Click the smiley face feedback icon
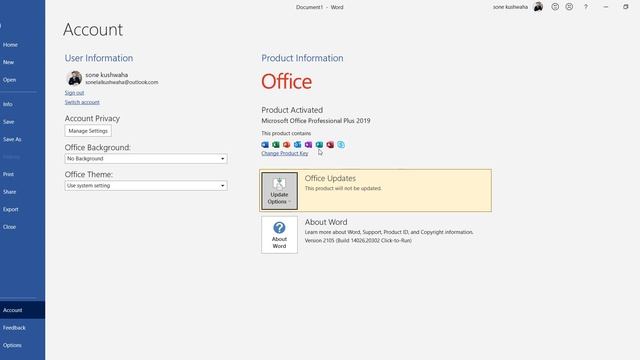640x360 pixels. 555,7
